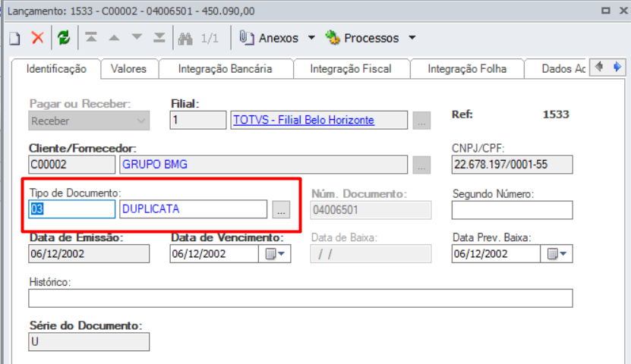Open the Integração Bancária tab
The height and width of the screenshot is (364, 631).
tap(226, 69)
